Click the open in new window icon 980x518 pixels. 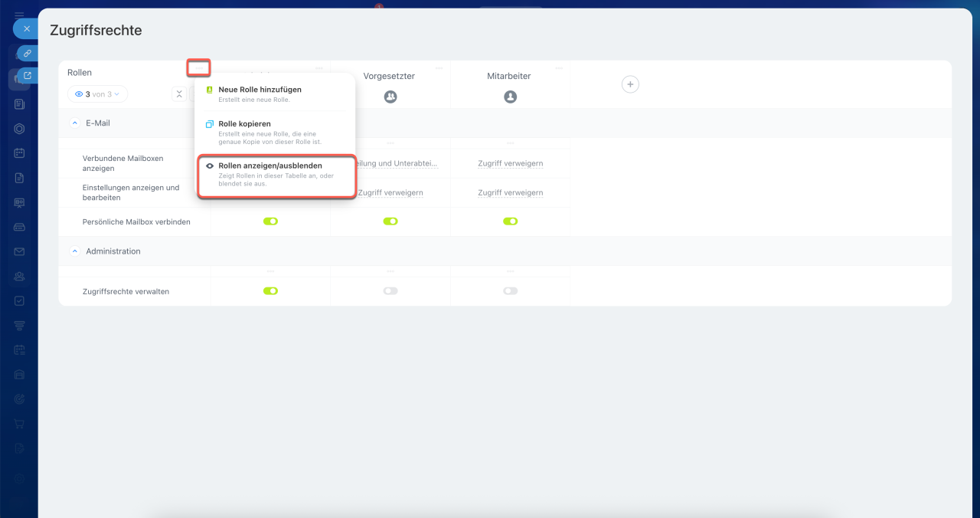click(27, 76)
